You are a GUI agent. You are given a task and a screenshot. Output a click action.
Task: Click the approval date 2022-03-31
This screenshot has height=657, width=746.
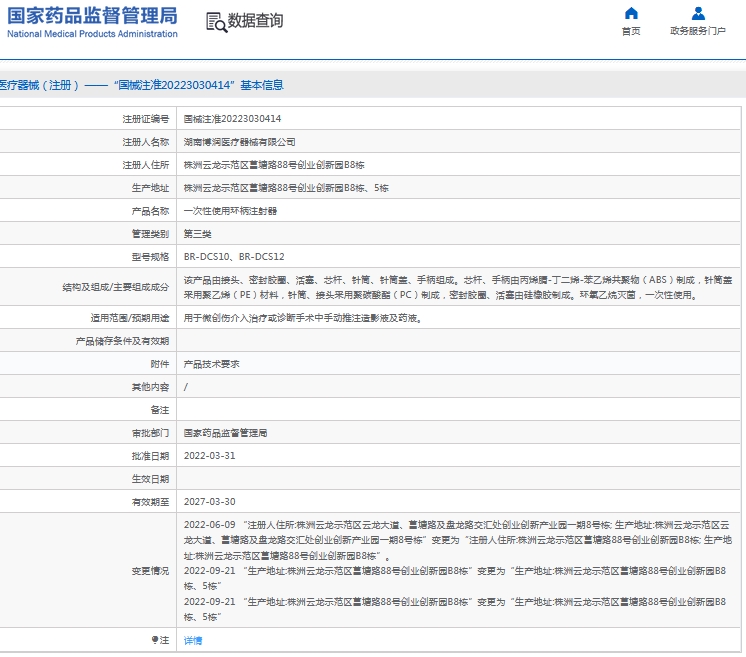210,456
